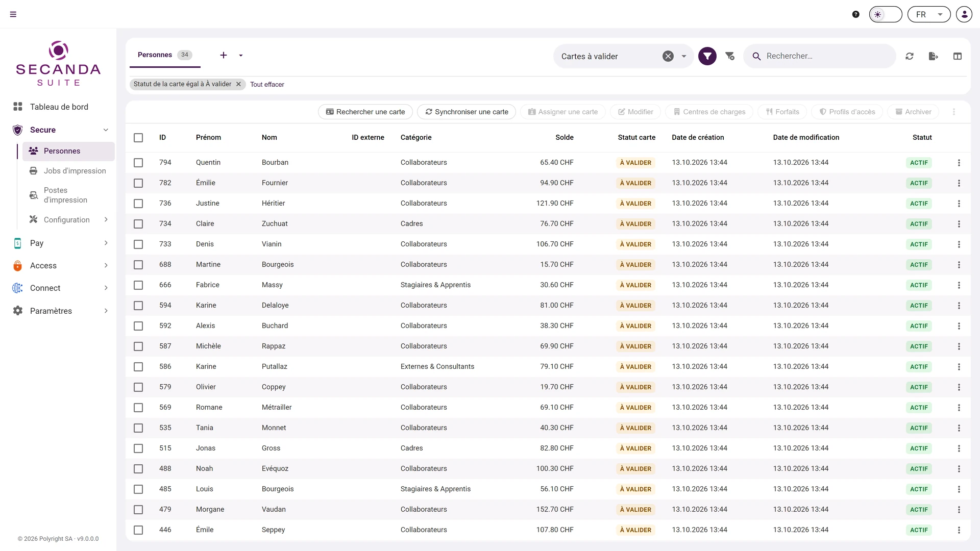
Task: Click Rechercher une carte button
Action: 365,112
